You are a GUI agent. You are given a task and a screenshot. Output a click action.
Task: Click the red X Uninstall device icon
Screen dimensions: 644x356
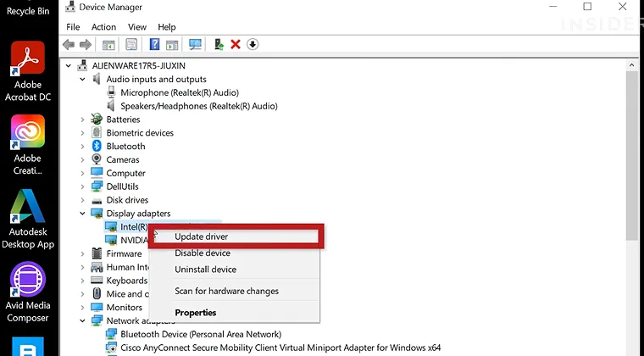[x=236, y=44]
